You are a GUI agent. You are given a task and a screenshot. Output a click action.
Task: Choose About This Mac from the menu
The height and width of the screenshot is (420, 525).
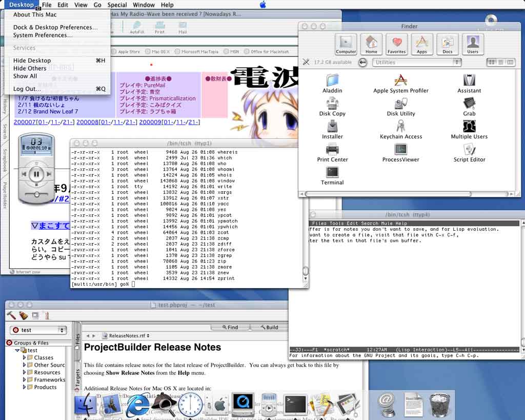pos(57,15)
